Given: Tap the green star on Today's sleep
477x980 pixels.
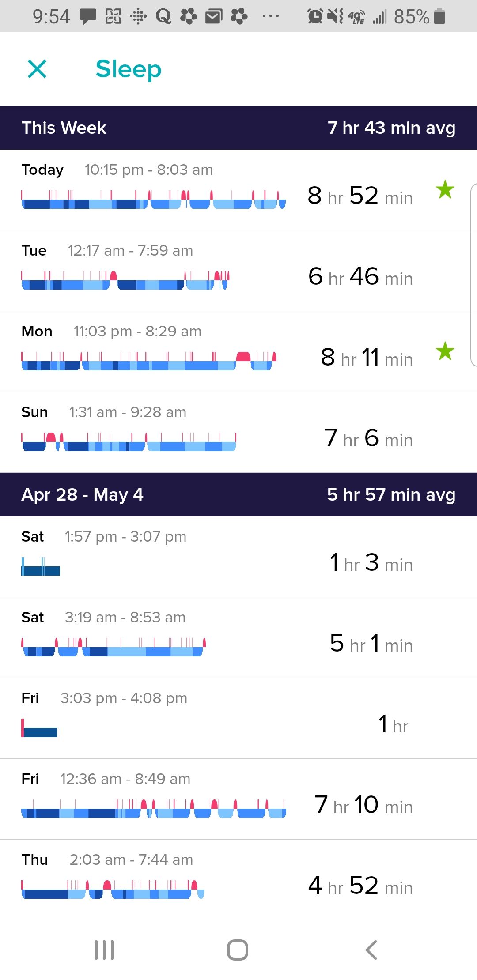Looking at the screenshot, I should click(445, 190).
